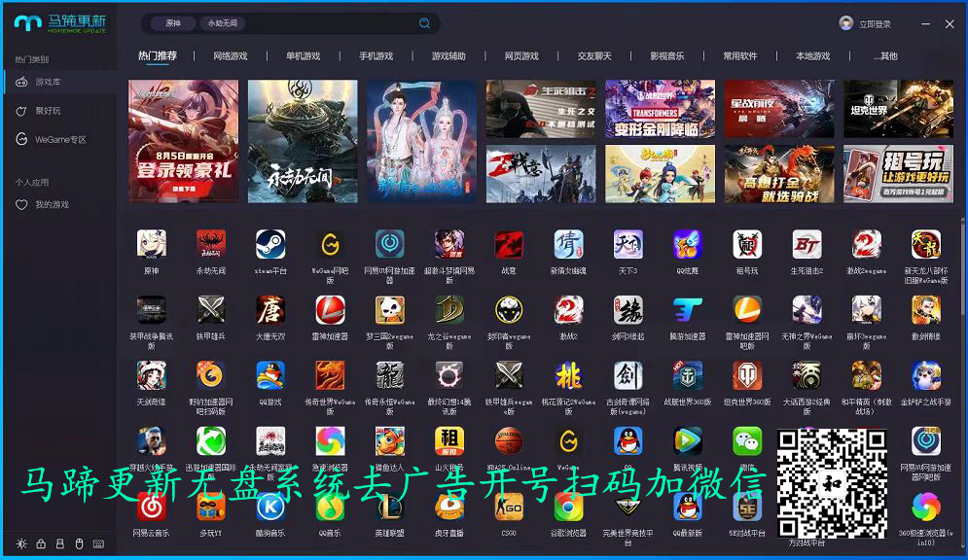968x560 pixels.
Task: Open the 大话西游2经典版 icon
Action: (807, 375)
